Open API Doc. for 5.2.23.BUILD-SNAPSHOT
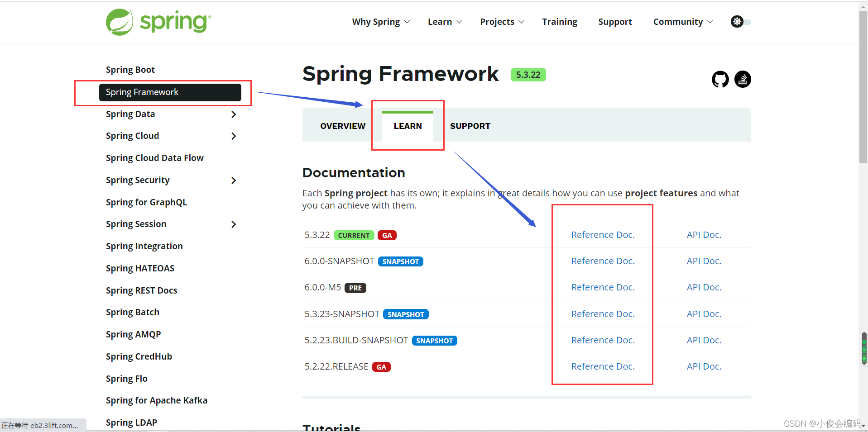The height and width of the screenshot is (432, 868). click(704, 340)
